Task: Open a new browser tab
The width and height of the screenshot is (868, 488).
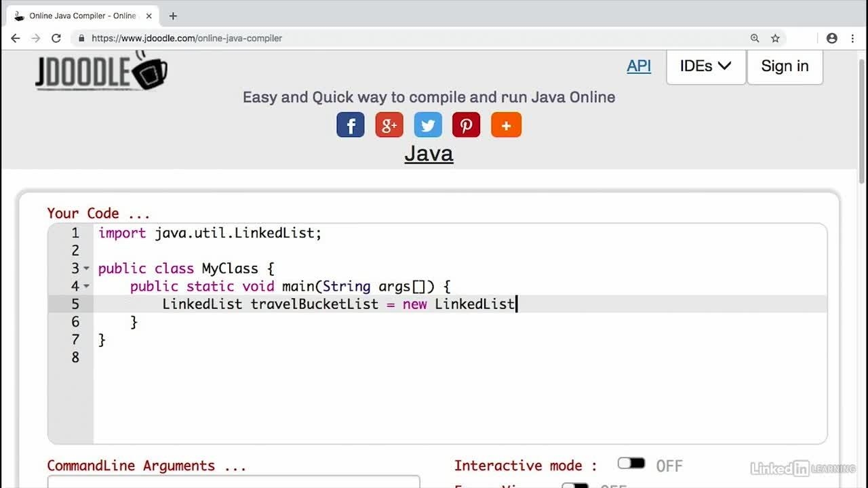Action: pos(173,16)
